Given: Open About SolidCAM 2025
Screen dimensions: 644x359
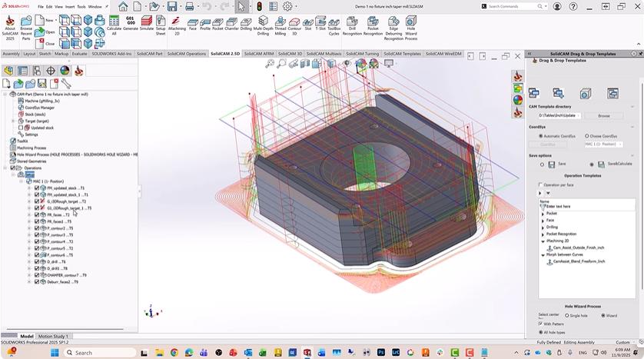Looking at the screenshot, I should tap(9, 28).
